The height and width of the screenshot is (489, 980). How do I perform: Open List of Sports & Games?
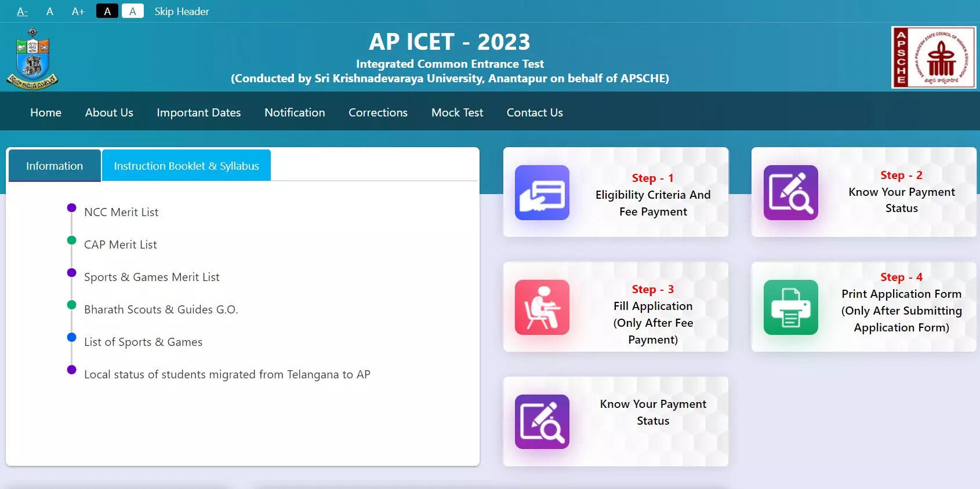[143, 342]
